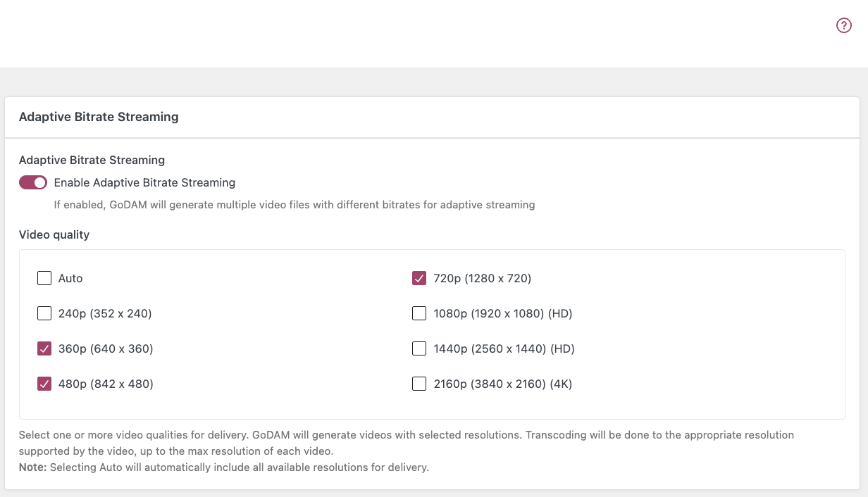Enable the 240p (352 x 240) checkbox
The image size is (868, 497).
coord(44,313)
